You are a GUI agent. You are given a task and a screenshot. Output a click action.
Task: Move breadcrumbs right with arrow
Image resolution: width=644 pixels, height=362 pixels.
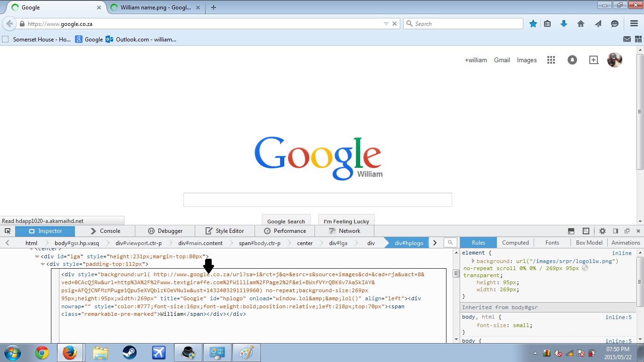pos(435,243)
